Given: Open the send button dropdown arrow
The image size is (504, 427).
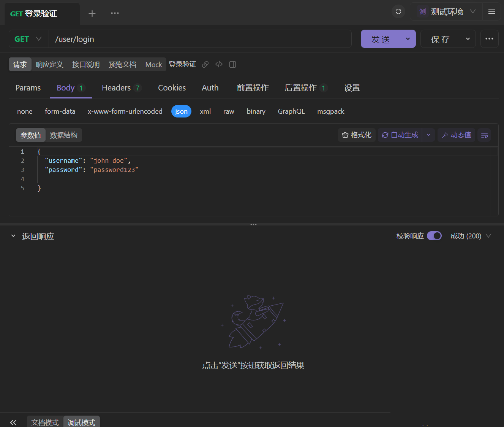Looking at the screenshot, I should coord(408,39).
